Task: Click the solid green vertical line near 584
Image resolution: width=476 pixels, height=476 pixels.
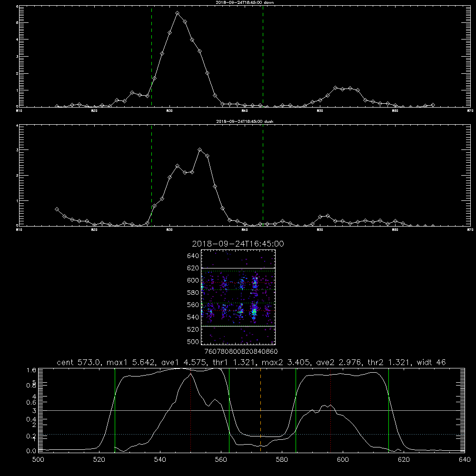Action: (296, 410)
